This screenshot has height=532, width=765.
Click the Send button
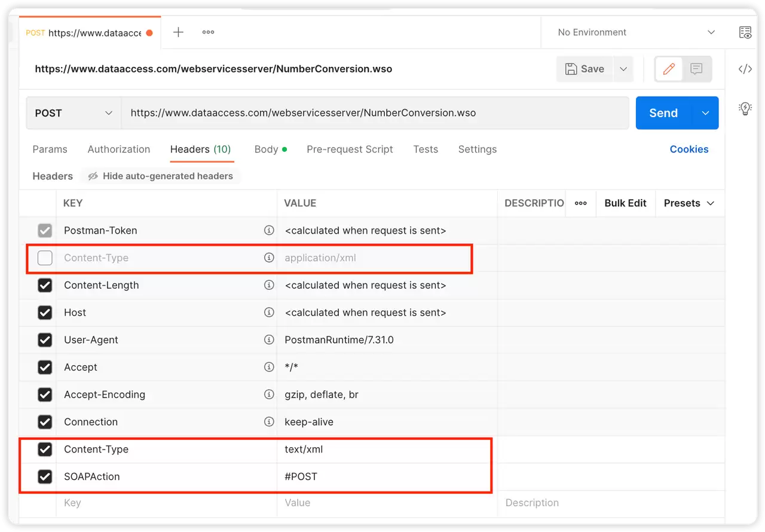[x=663, y=113]
